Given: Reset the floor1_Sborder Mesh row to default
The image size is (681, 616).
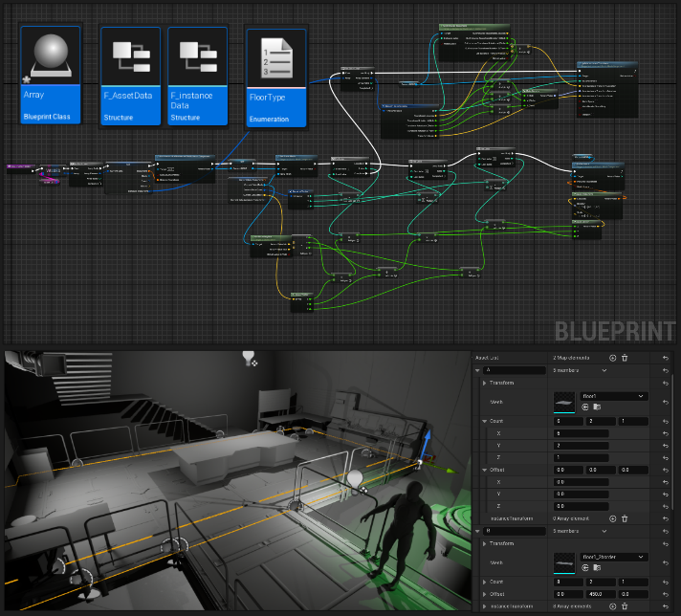Looking at the screenshot, I should pyautogui.click(x=666, y=563).
